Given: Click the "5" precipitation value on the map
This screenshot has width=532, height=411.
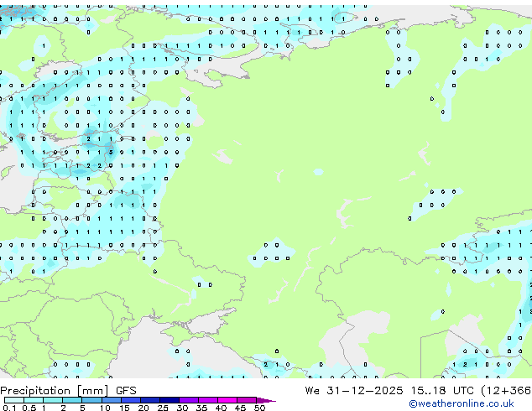Looking at the screenshot, I should pos(111,153).
